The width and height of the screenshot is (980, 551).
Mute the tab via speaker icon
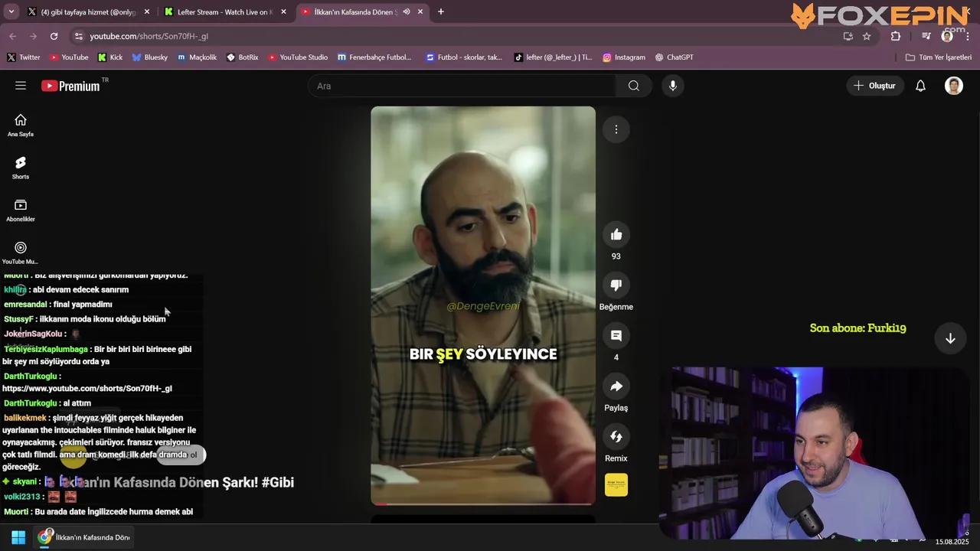point(407,11)
